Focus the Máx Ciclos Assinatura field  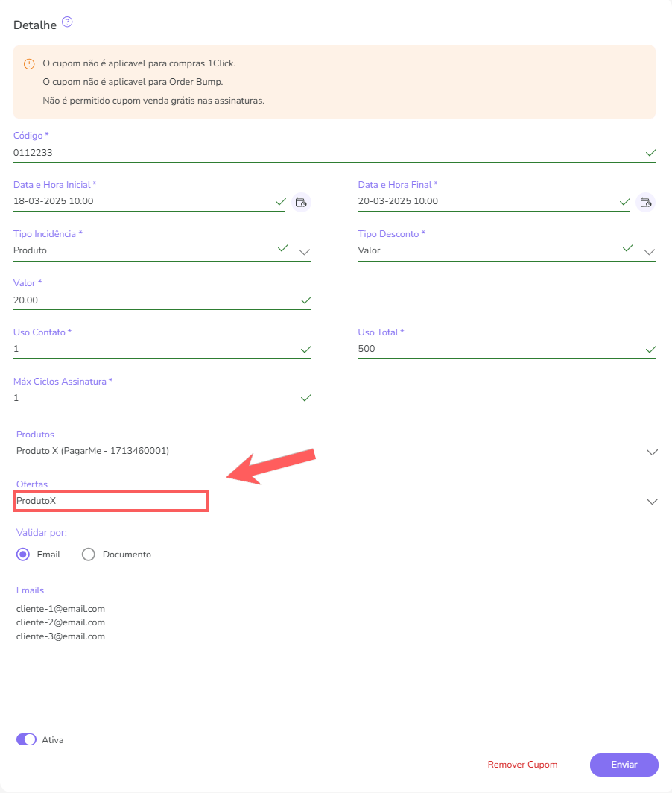tap(149, 398)
